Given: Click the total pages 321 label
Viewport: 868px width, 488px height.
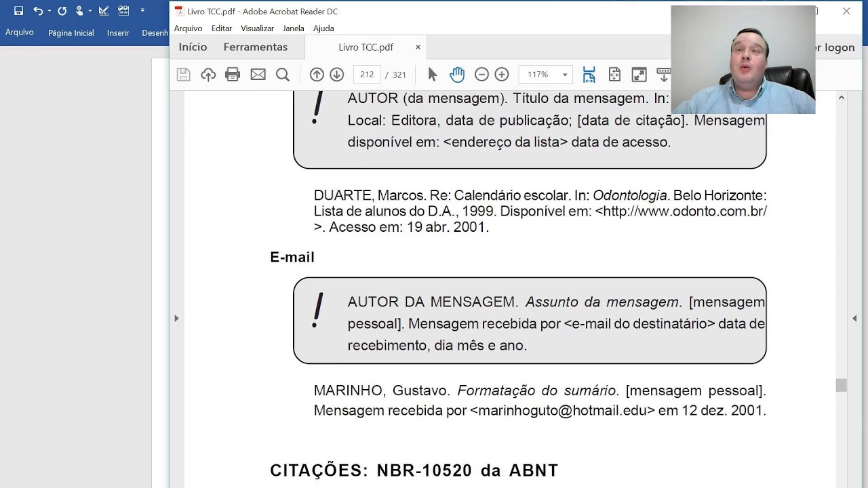Looking at the screenshot, I should coord(399,75).
